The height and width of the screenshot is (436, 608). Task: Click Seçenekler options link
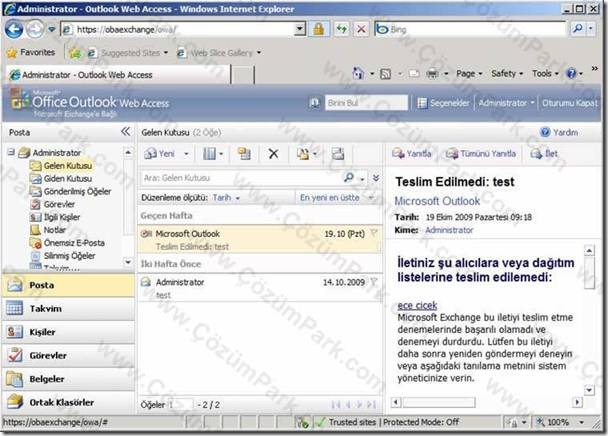pos(444,103)
